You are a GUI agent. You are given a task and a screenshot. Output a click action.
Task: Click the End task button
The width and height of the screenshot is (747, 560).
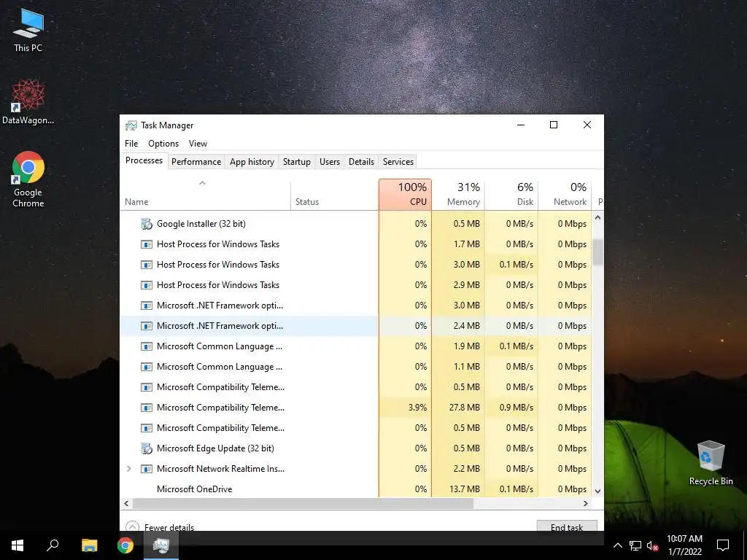click(567, 526)
